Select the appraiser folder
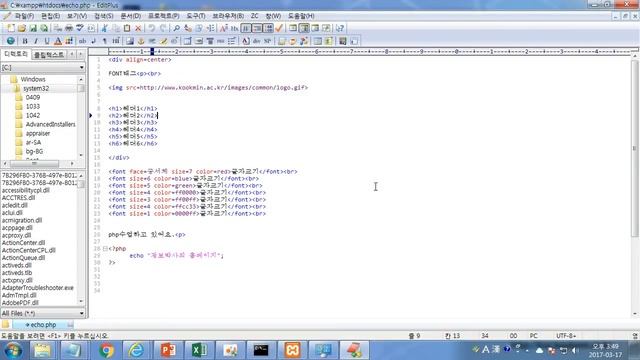This screenshot has width=640, height=360. click(38, 133)
